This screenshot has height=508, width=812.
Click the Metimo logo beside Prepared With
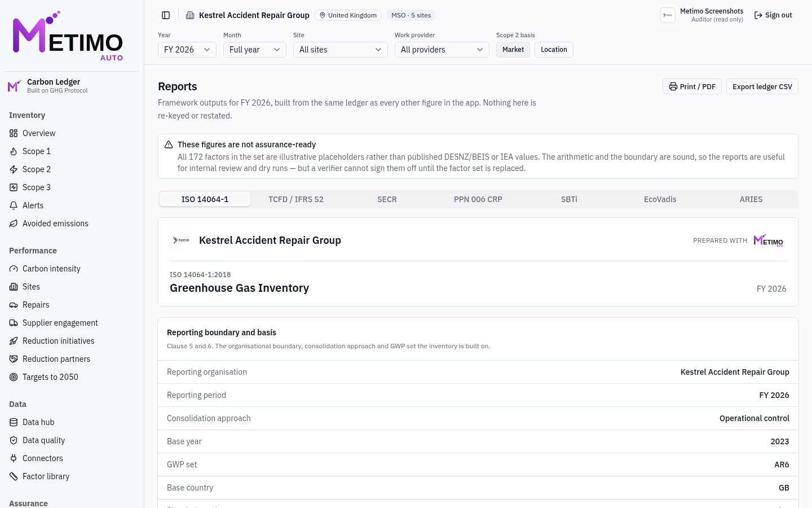769,240
